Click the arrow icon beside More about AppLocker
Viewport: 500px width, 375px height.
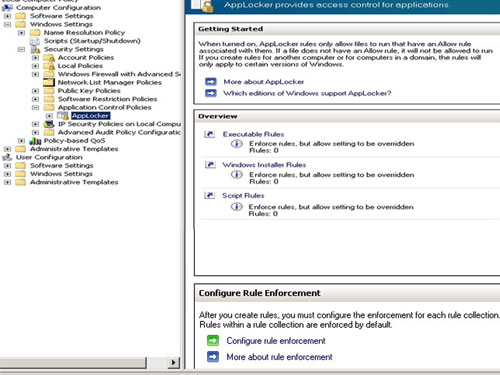[x=211, y=82]
